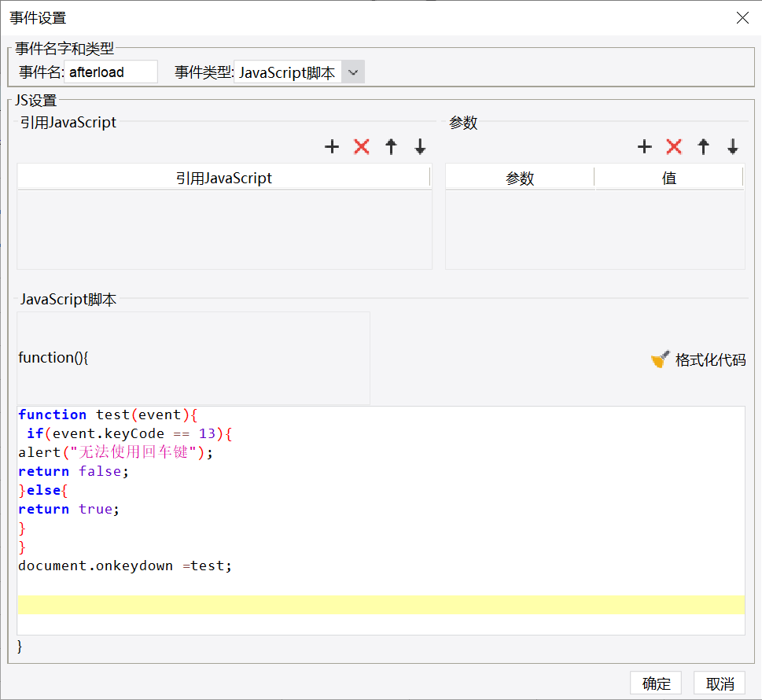Move parameter row down
This screenshot has height=700, width=762.
pos(733,146)
